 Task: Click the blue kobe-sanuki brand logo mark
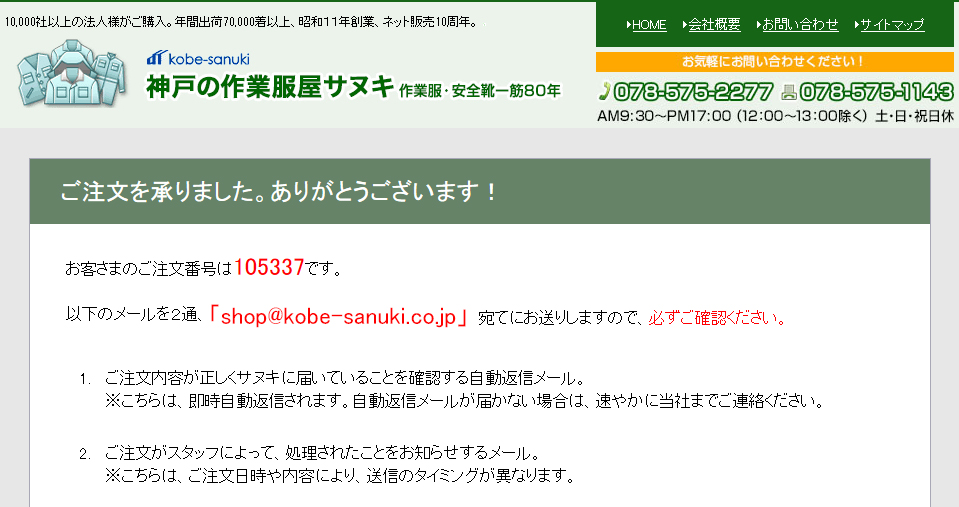tap(156, 58)
